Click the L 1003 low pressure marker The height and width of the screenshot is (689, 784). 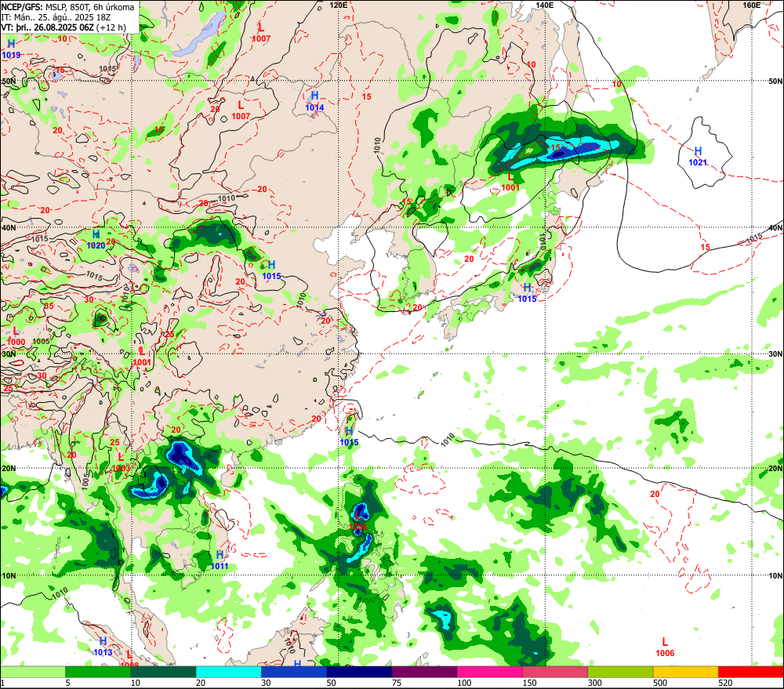(121, 462)
